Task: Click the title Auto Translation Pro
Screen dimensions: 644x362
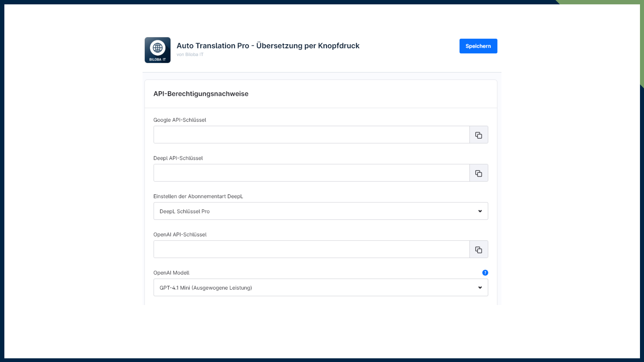Action: (268, 46)
